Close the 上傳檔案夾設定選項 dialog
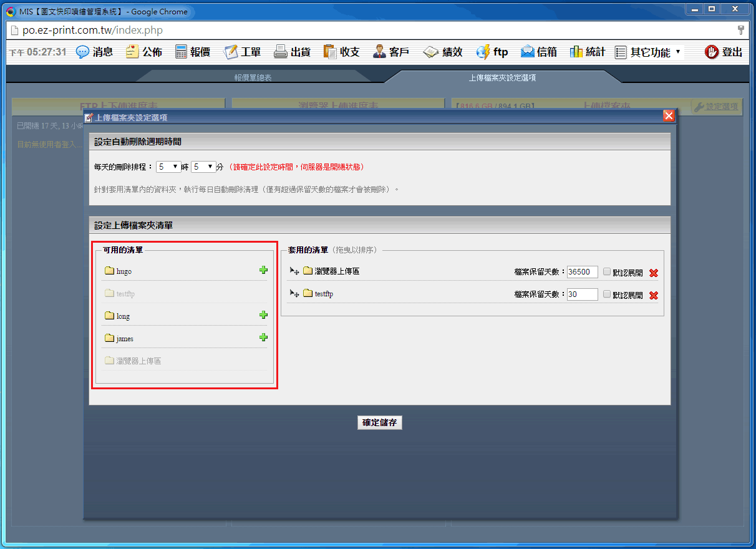 pos(669,116)
